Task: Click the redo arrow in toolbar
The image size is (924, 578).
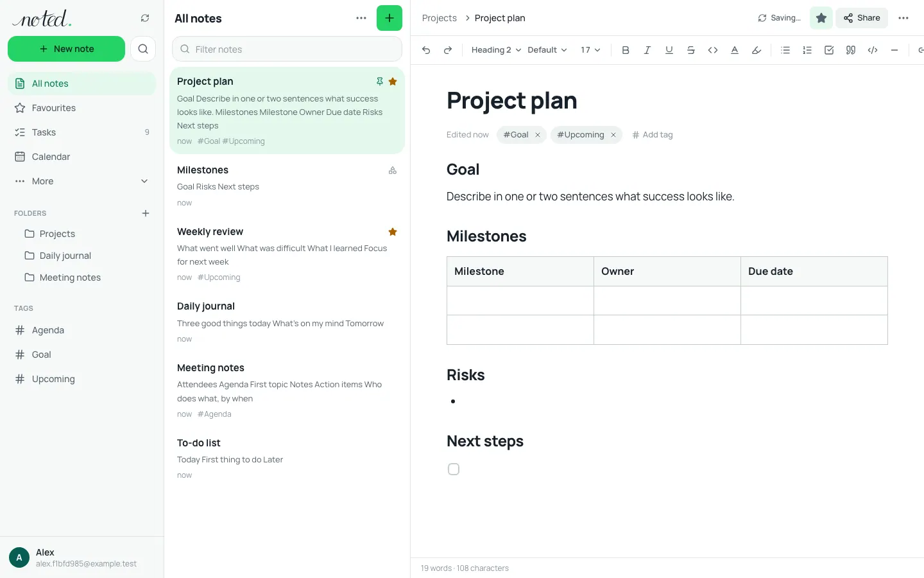Action: [x=448, y=50]
